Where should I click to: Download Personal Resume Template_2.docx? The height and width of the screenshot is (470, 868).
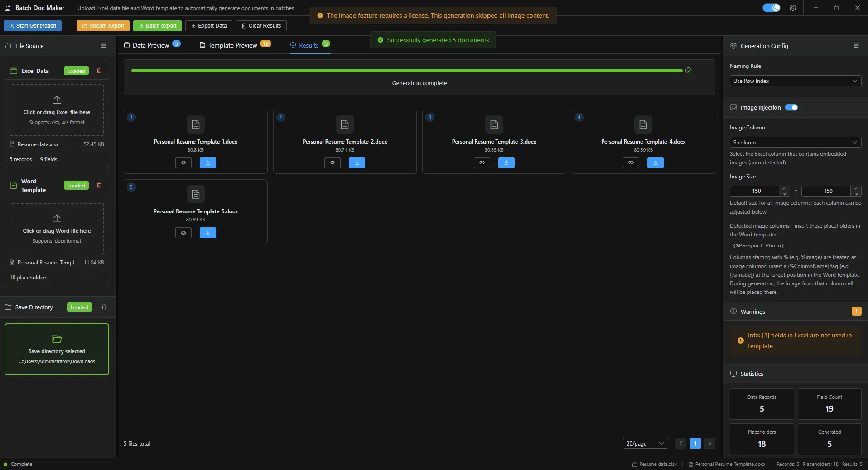point(357,163)
